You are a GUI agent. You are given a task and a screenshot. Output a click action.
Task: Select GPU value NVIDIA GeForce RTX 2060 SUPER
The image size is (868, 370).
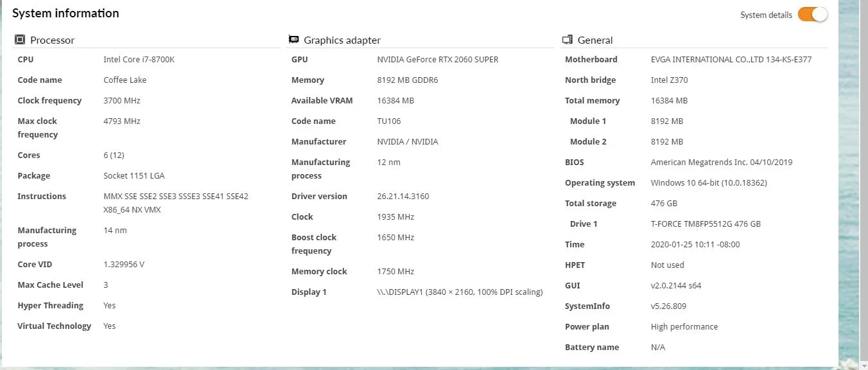point(438,60)
